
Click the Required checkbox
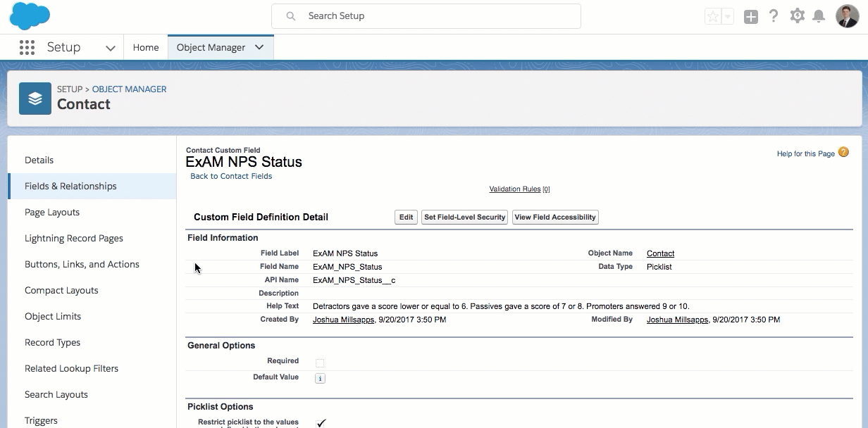tap(320, 363)
